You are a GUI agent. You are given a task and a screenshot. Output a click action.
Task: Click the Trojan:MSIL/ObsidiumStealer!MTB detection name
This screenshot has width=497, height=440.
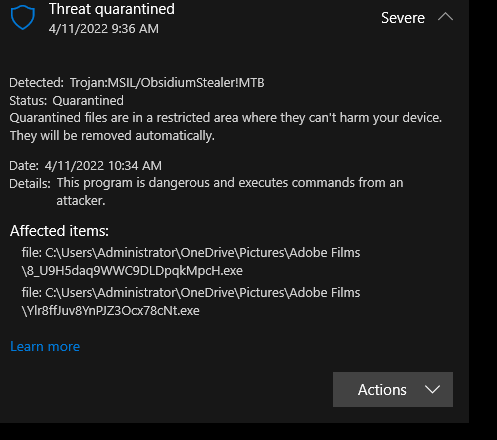tap(167, 83)
